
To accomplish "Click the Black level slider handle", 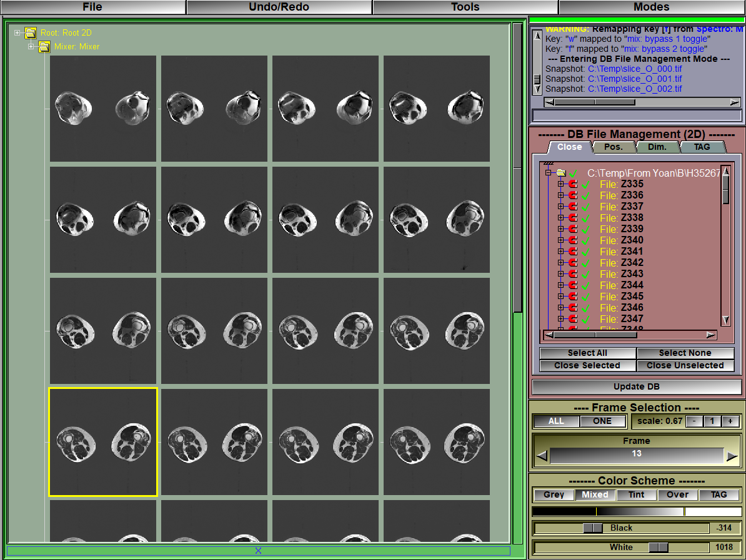I will (x=593, y=528).
